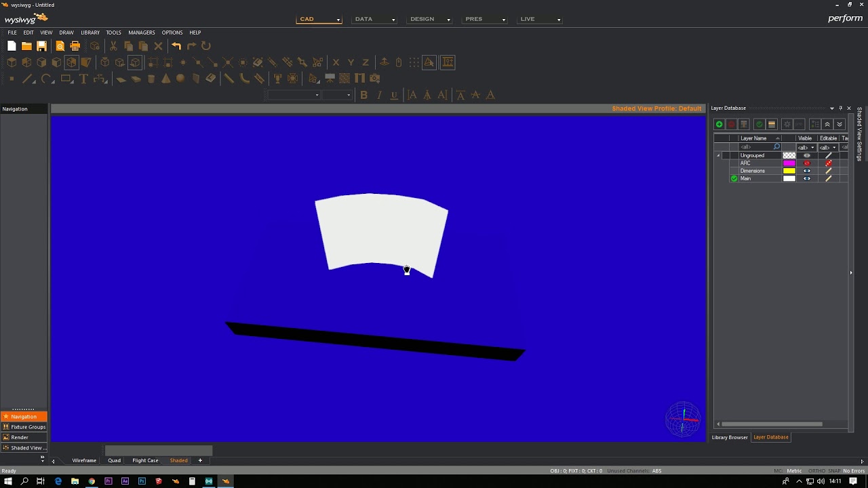
Task: Click the X axis constraint icon
Action: pyautogui.click(x=336, y=62)
